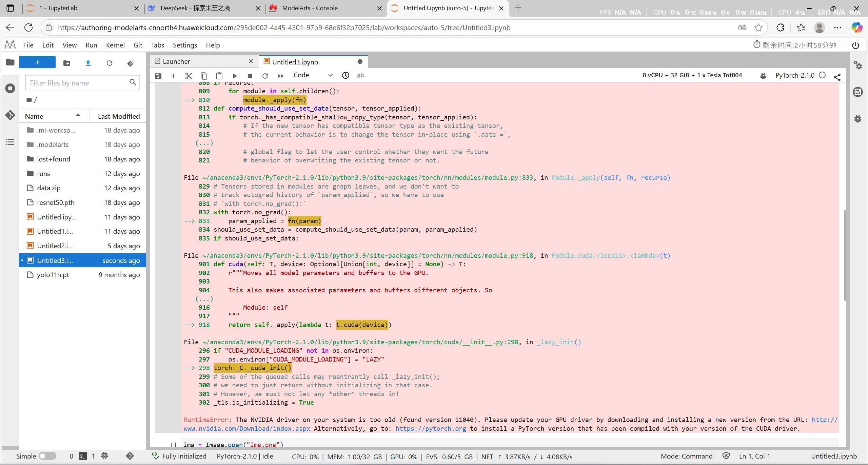Run the selected cell with play icon
Screen dimensions: 868x465
[235, 76]
